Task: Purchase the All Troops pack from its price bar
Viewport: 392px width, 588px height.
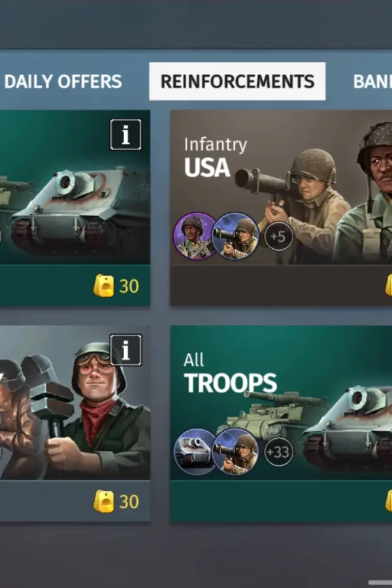Action: coord(281,501)
